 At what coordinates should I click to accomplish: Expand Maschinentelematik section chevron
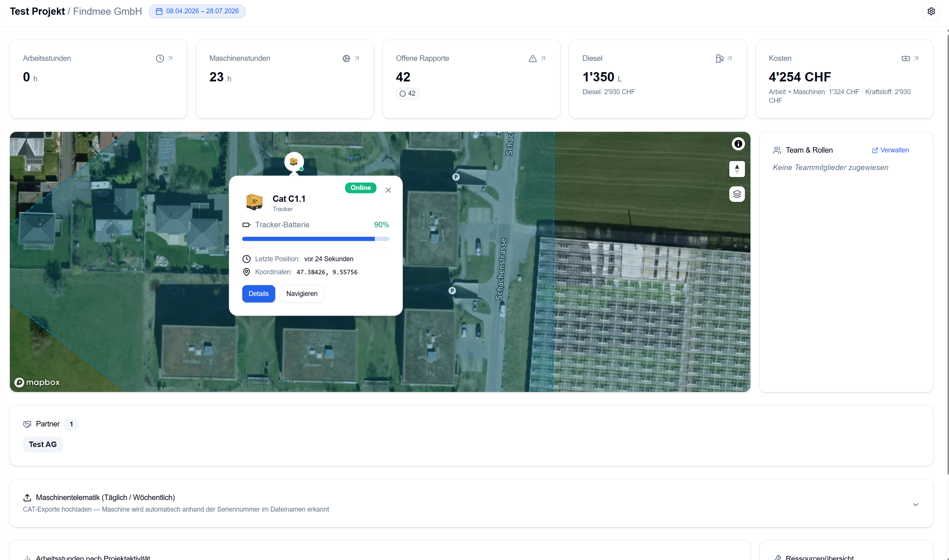(915, 505)
